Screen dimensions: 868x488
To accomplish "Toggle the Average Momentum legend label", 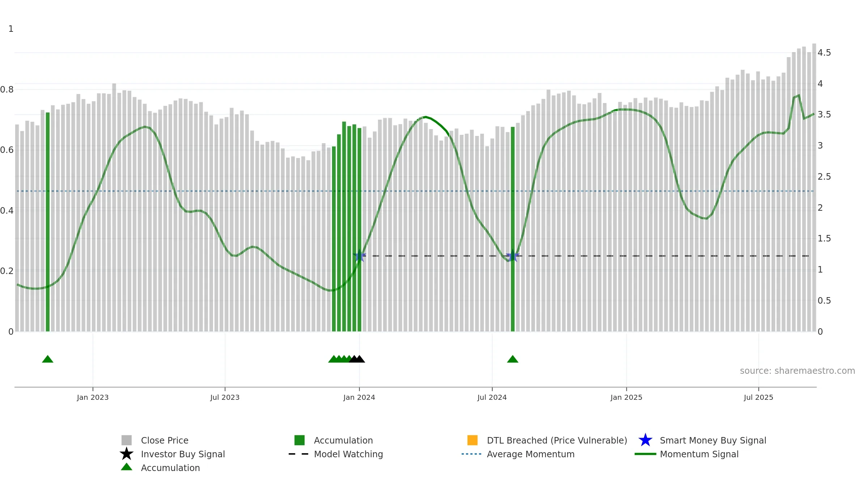I will pos(531,454).
